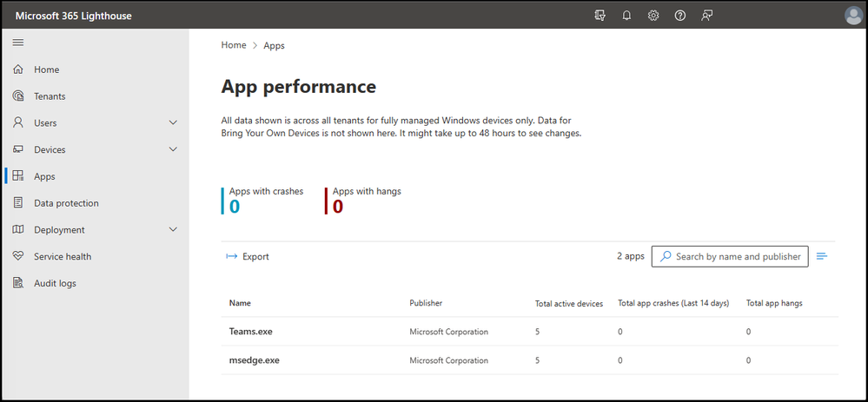Click the Data protection document icon
868x402 pixels.
[18, 203]
